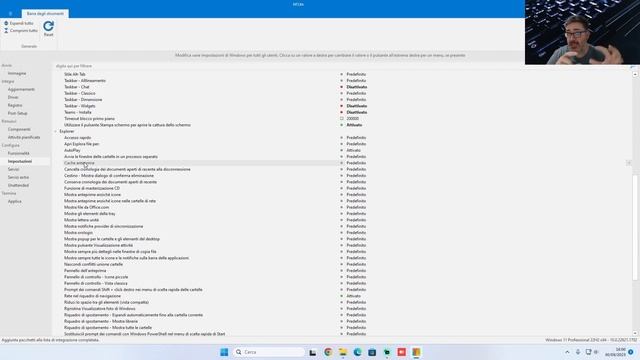640x360 pixels.
Task: Open the taskbar clock and date
Action: tap(616, 352)
